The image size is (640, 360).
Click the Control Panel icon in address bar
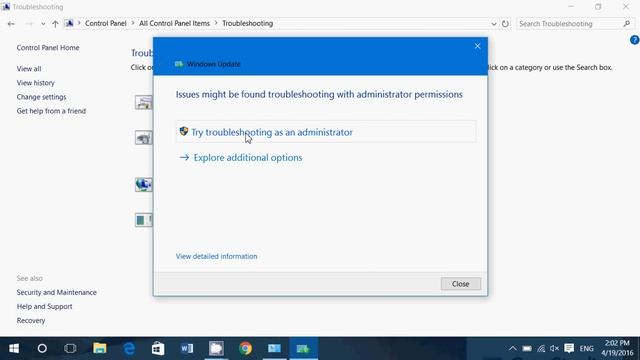69,24
